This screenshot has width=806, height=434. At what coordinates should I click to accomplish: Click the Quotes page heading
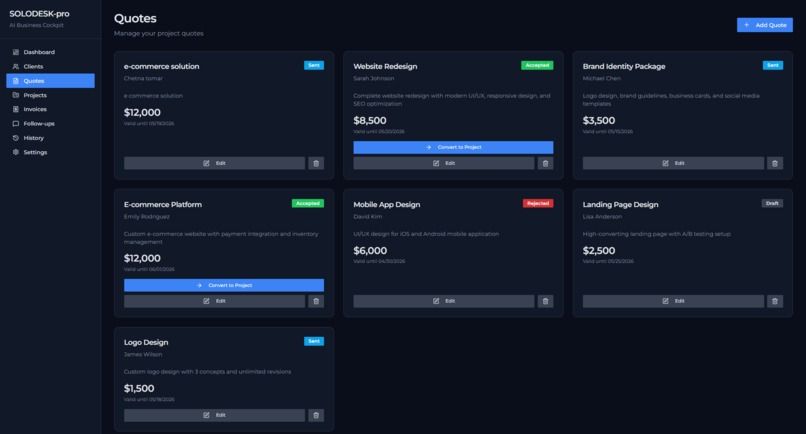[135, 19]
